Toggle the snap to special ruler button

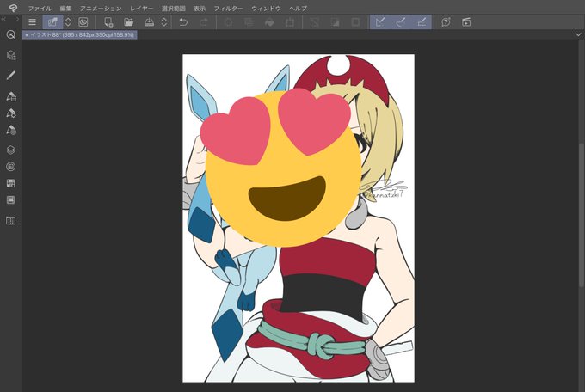click(x=401, y=22)
